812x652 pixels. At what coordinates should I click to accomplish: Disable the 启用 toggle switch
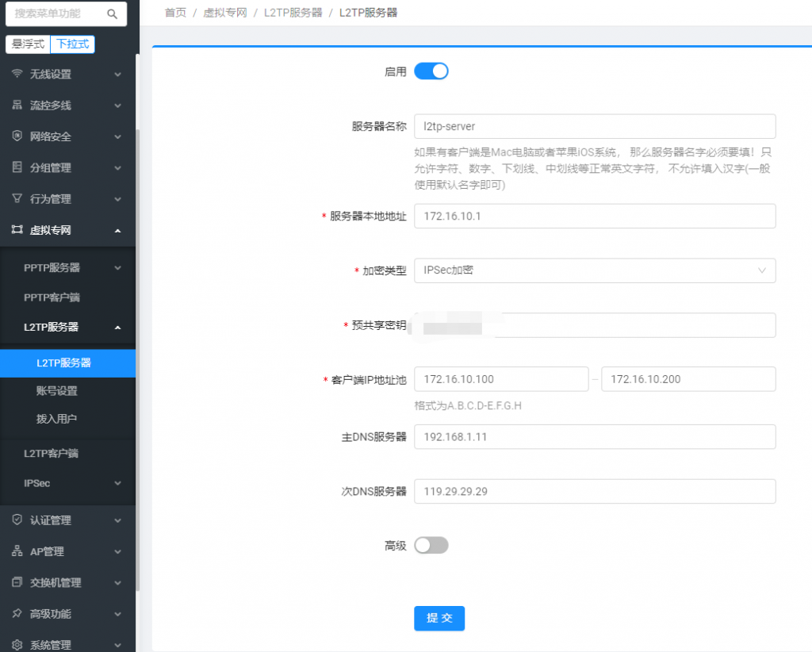pos(431,71)
